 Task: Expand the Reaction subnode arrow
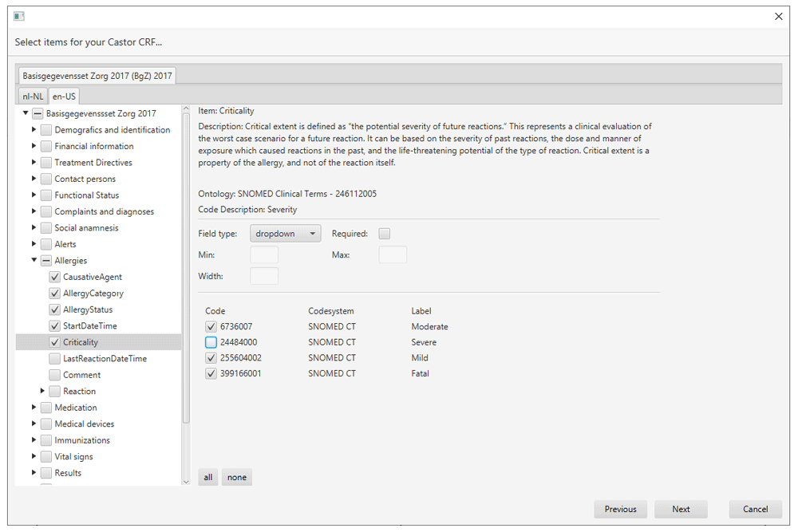[x=43, y=392]
